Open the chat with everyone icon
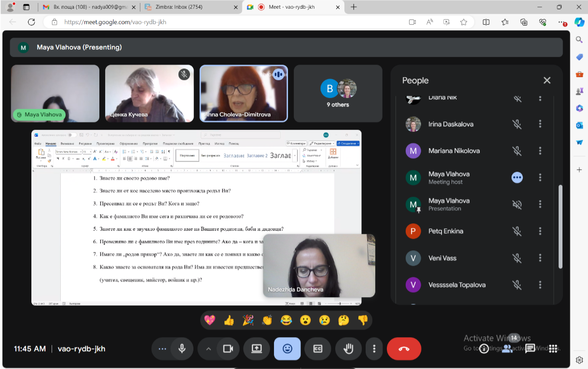 click(530, 349)
